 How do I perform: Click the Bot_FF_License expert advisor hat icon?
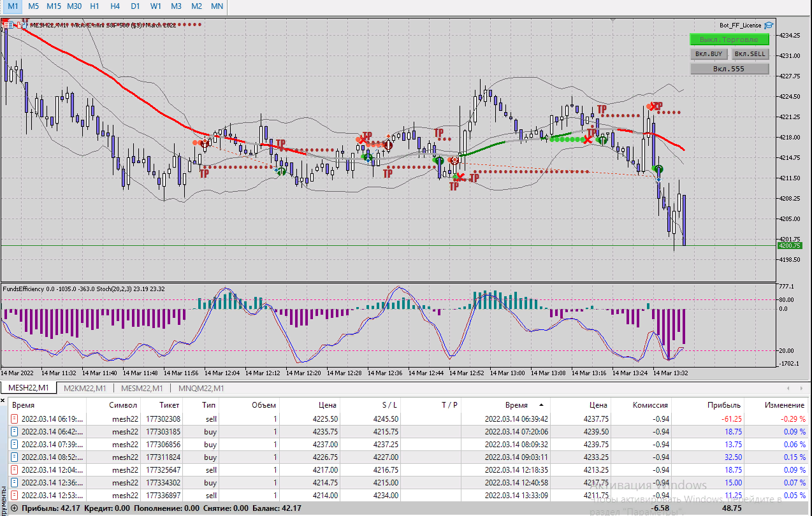coord(769,25)
